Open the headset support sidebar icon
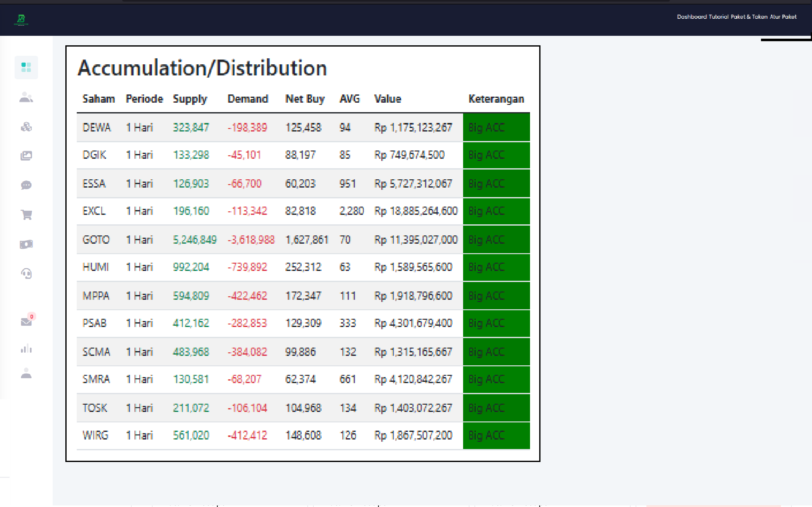812x507 pixels. click(x=26, y=273)
